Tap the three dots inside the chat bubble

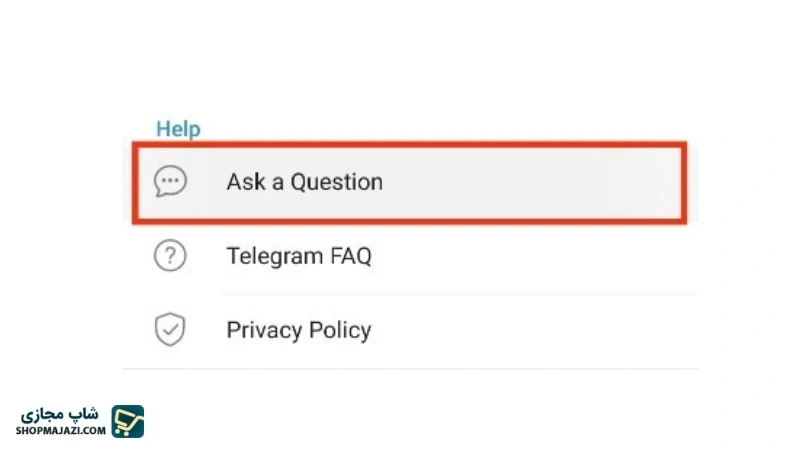170,180
